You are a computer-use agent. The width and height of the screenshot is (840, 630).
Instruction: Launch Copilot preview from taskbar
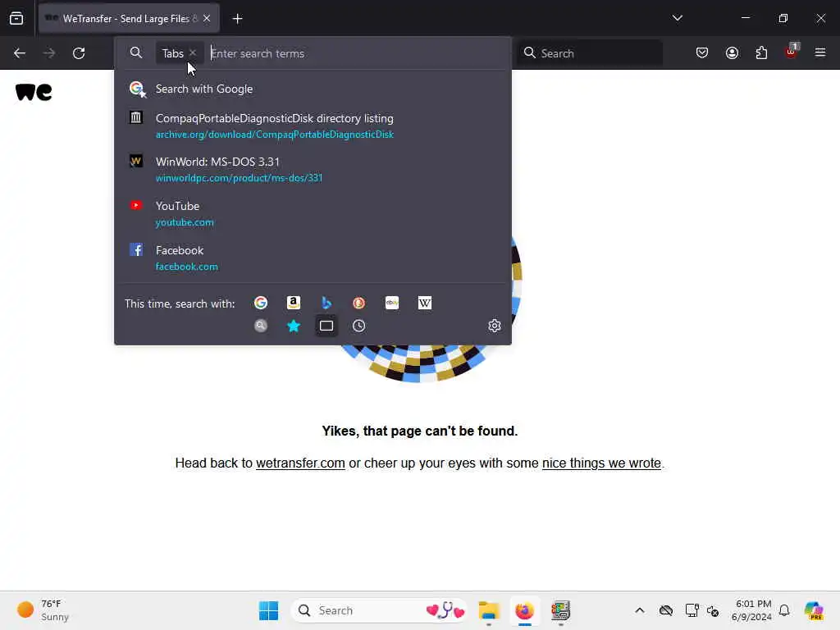pyautogui.click(x=814, y=610)
